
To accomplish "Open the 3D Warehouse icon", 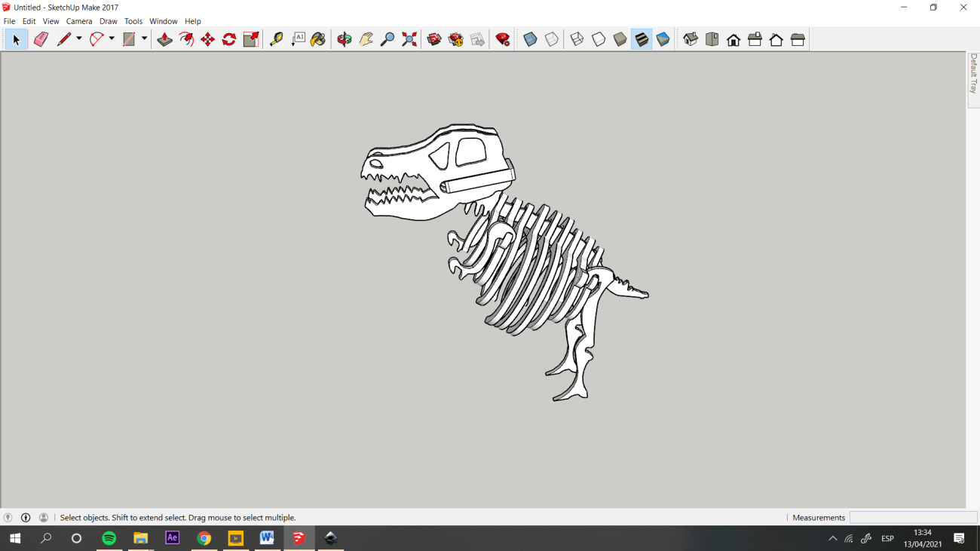I will (x=434, y=40).
